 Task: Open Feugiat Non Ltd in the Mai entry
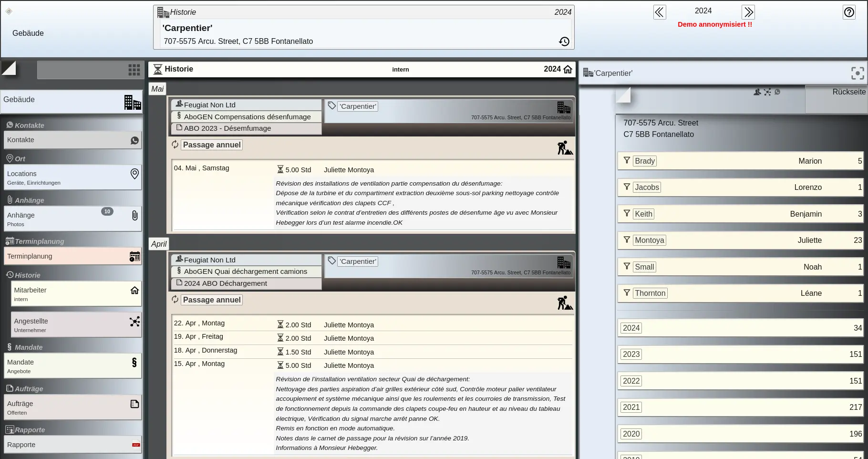pos(246,105)
